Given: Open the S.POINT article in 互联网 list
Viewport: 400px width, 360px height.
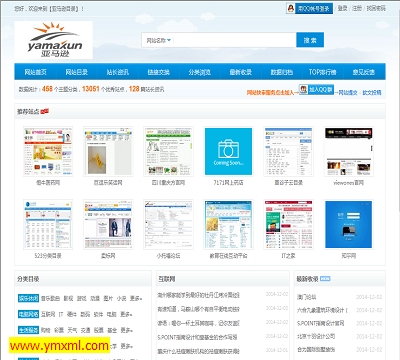Looking at the screenshot, I should coord(197,337).
